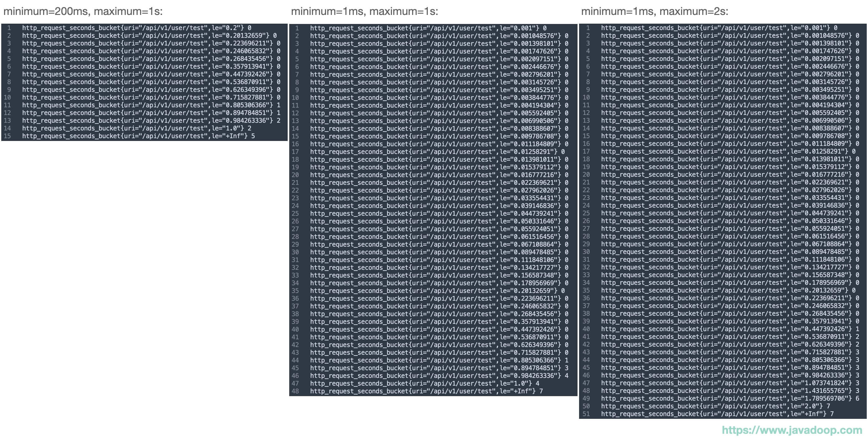Click middle panel's le="0.894784851" line value 3
Image resolution: width=868 pixels, height=440 pixels.
tap(566, 368)
